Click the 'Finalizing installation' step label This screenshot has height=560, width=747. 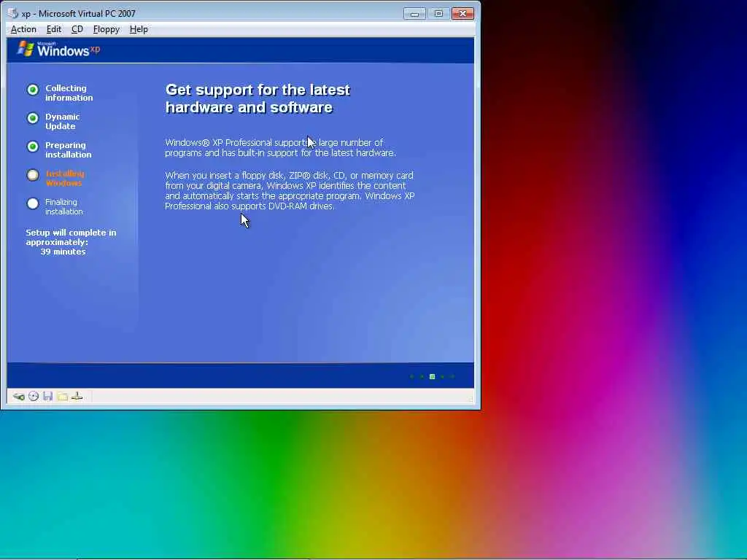pos(64,206)
